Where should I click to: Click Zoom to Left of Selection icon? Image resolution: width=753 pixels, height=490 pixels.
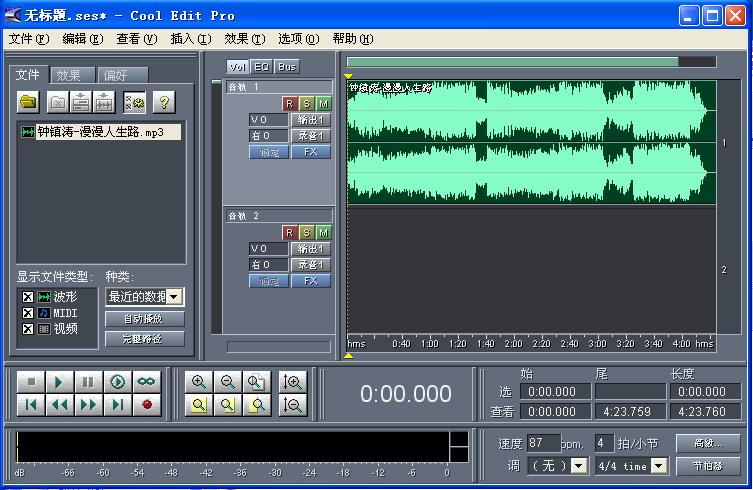[x=228, y=405]
